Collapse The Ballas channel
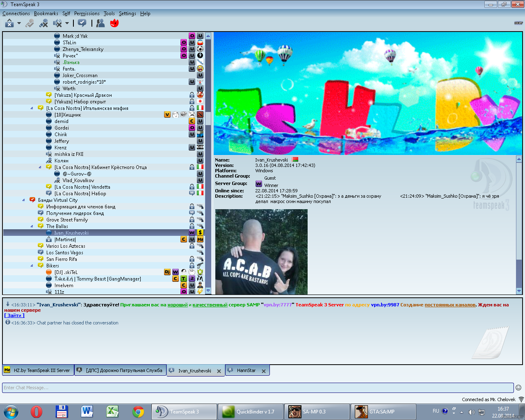Screen dimensions: 525x420 pyautogui.click(x=32, y=226)
